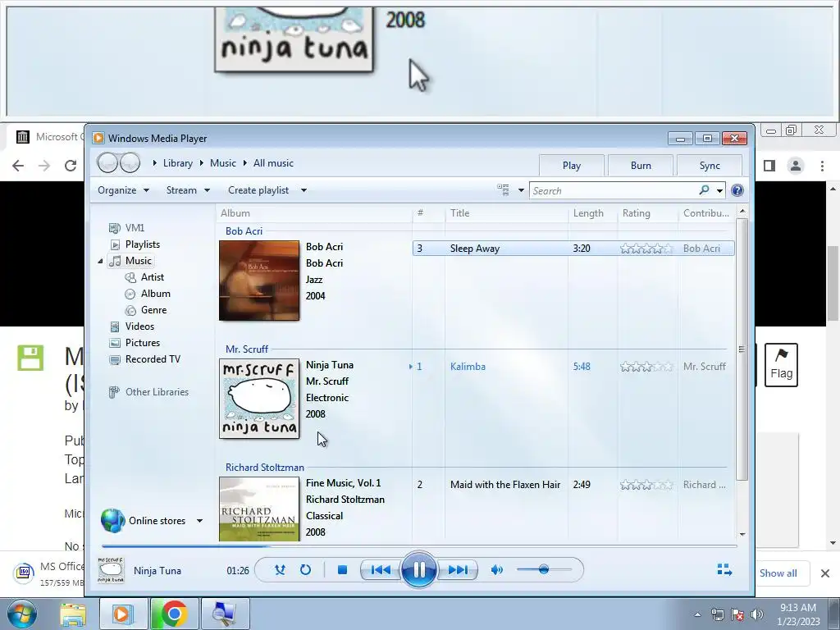Viewport: 840px width, 630px height.
Task: Click Chrome icon in the taskbar
Action: [x=174, y=614]
